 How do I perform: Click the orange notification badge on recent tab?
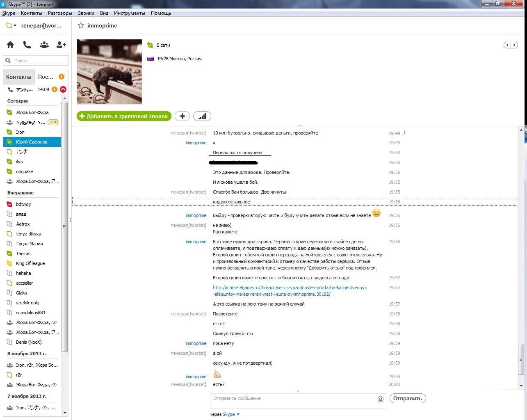click(x=62, y=77)
